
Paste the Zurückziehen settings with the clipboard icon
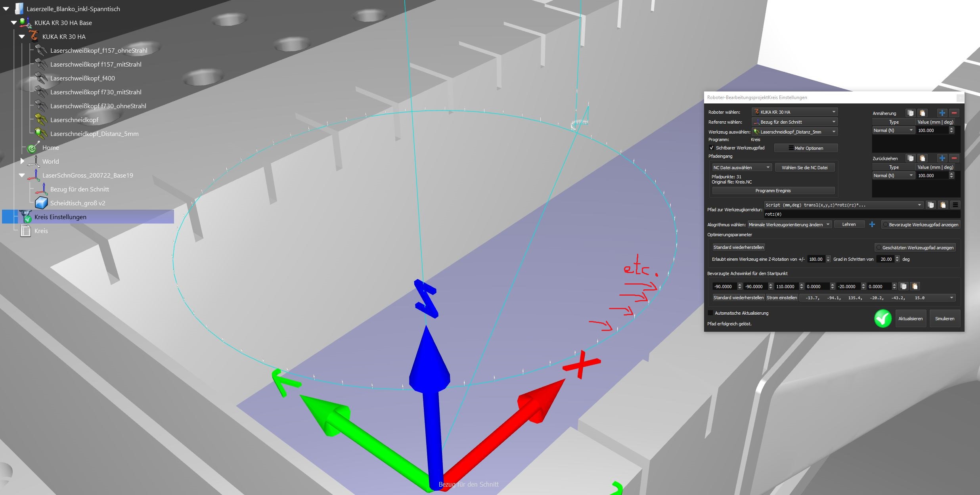click(x=923, y=158)
